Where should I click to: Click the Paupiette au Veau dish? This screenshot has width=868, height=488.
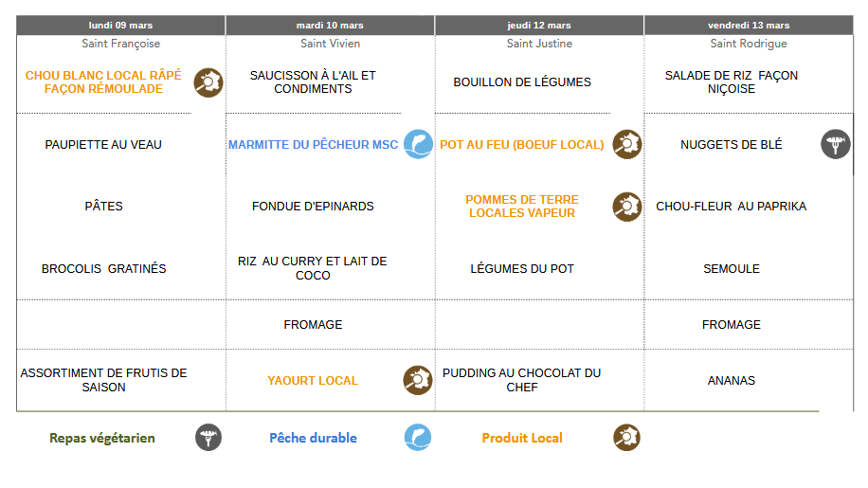[x=103, y=145]
